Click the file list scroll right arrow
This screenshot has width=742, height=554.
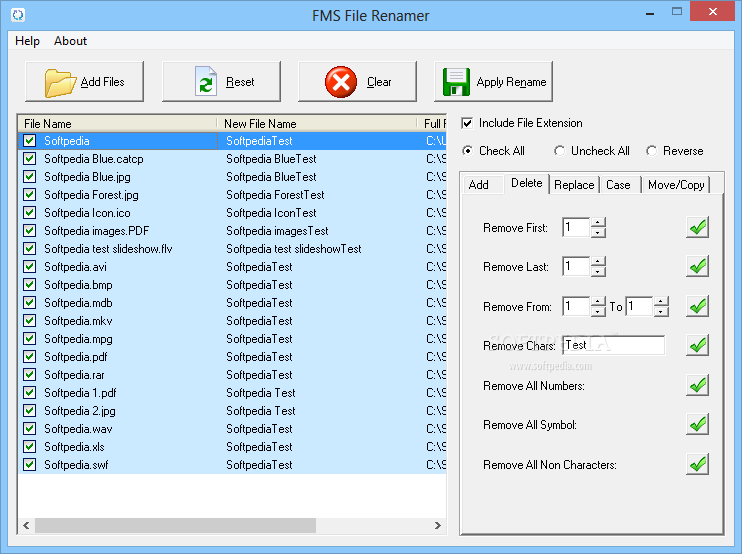click(438, 525)
